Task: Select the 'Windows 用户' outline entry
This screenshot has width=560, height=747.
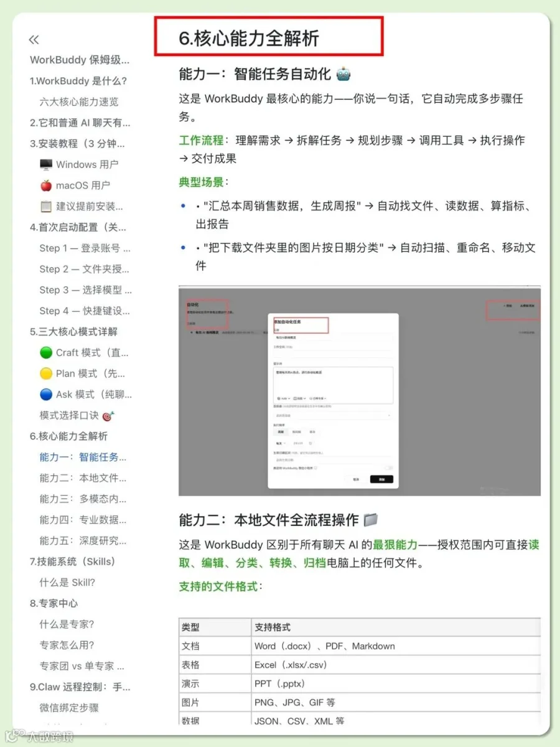Action: click(x=79, y=164)
